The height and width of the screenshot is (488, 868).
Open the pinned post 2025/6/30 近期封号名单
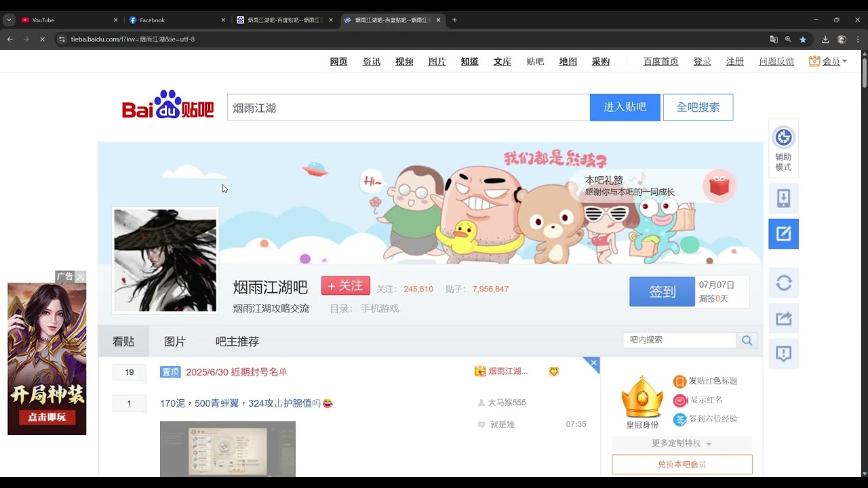[237, 372]
